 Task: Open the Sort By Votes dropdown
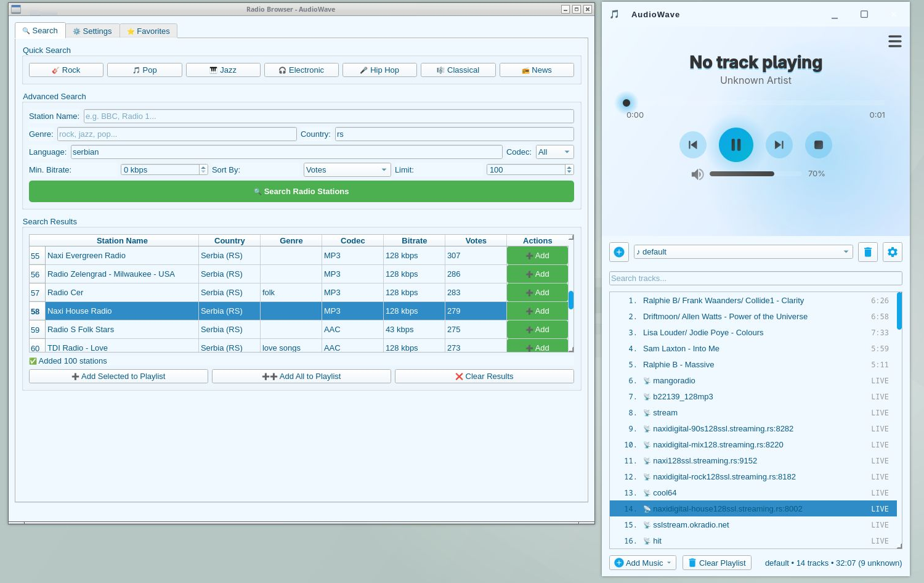click(347, 170)
